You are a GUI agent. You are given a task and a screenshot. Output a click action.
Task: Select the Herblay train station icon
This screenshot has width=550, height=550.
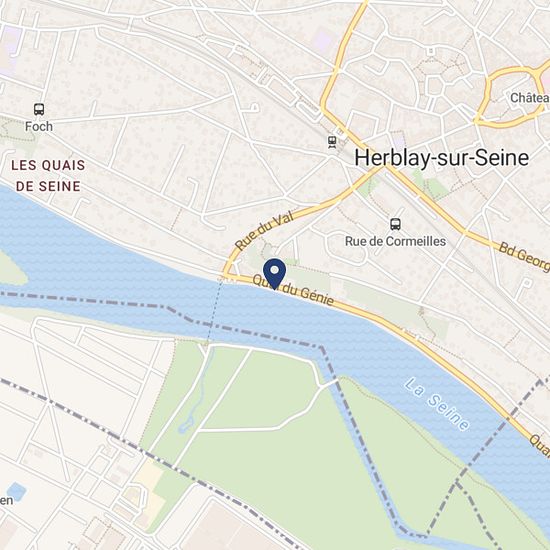coord(332,142)
